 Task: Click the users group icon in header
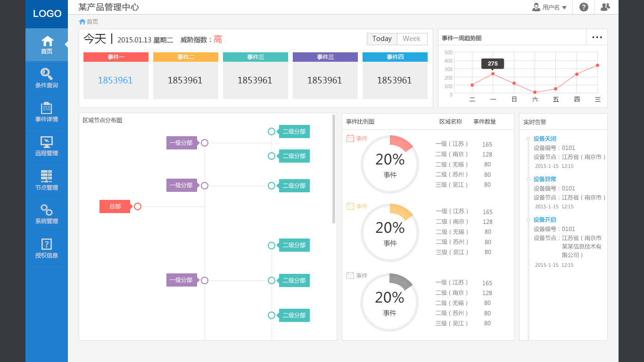(605, 7)
